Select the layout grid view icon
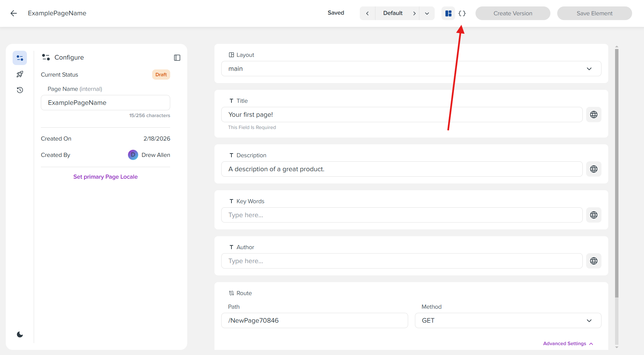The height and width of the screenshot is (355, 644). click(x=448, y=13)
